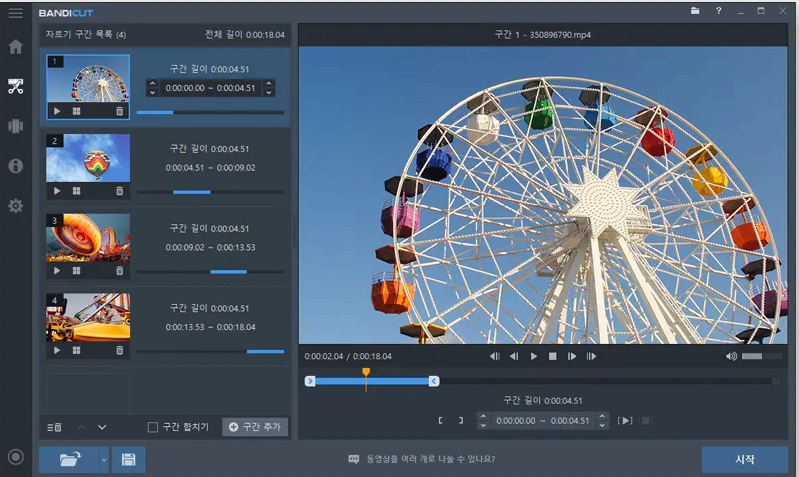Play the selected segment only button
Image resolution: width=799 pixels, height=477 pixels.
tap(625, 420)
